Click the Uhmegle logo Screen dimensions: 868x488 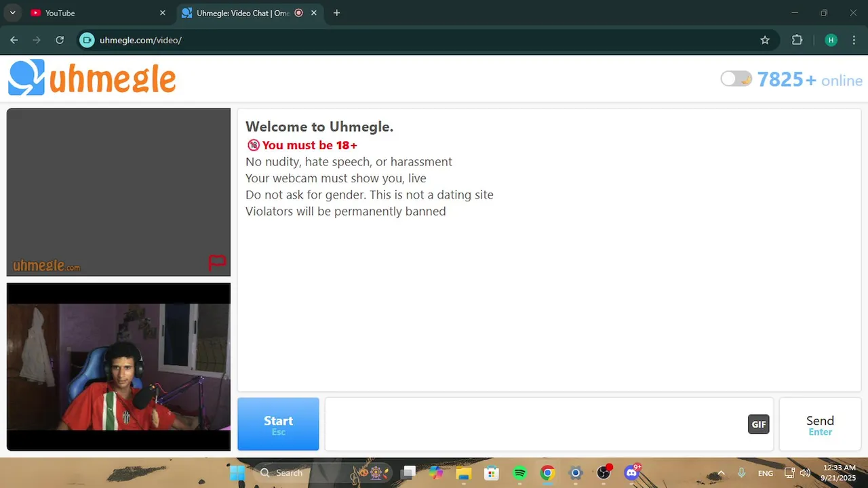[x=92, y=78]
